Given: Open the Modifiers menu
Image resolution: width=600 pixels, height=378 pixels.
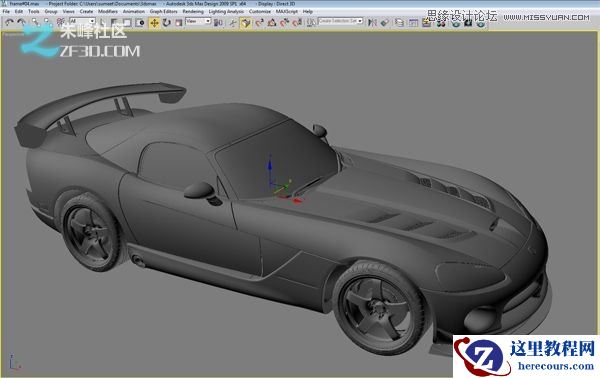Looking at the screenshot, I should [108, 11].
